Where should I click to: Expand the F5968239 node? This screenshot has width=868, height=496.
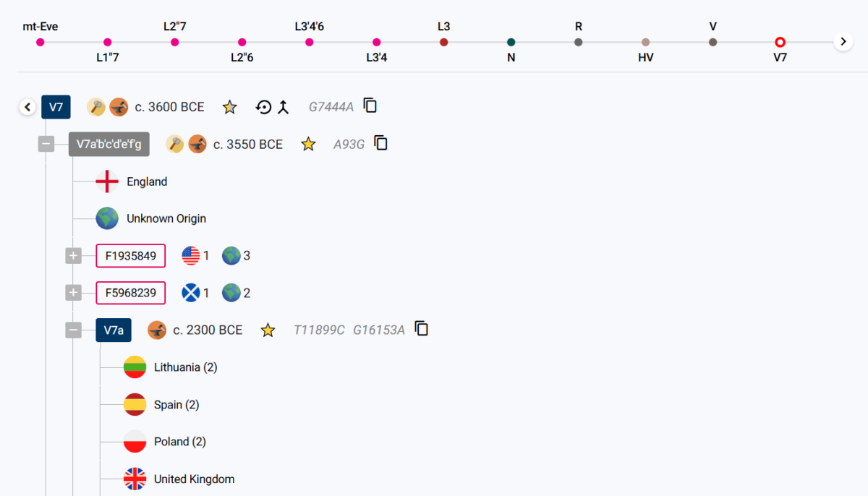coord(73,293)
